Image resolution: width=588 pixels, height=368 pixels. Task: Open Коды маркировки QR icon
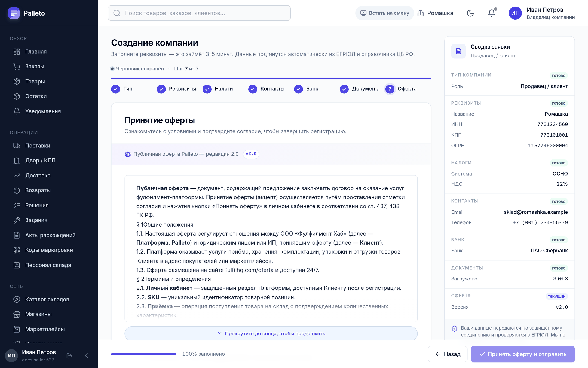pos(17,250)
